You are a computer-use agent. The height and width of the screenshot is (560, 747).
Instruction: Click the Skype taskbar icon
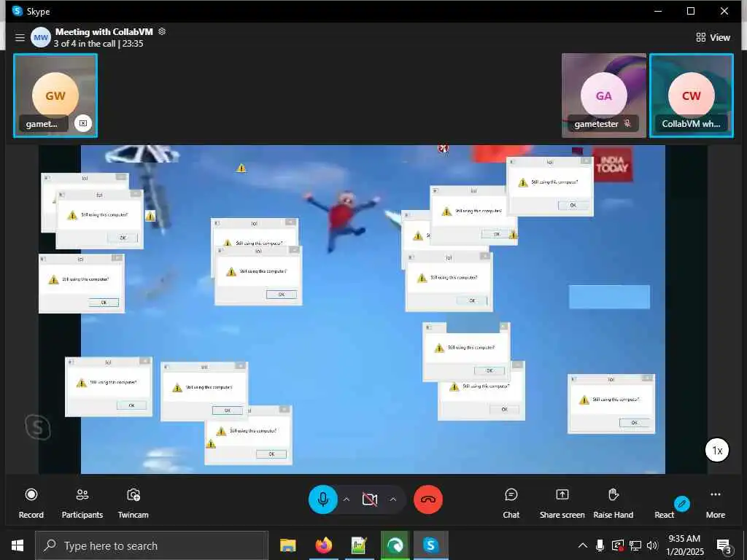[430, 545]
